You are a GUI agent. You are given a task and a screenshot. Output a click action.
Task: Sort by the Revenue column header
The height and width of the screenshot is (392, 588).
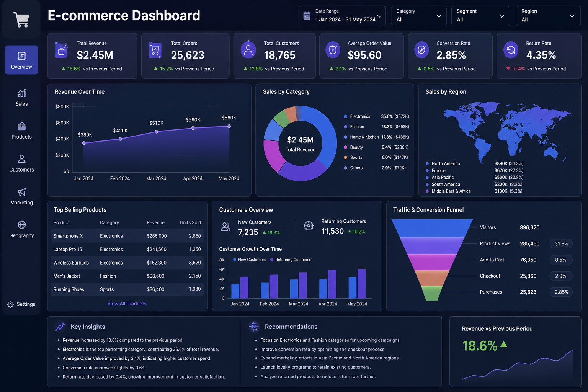156,222
